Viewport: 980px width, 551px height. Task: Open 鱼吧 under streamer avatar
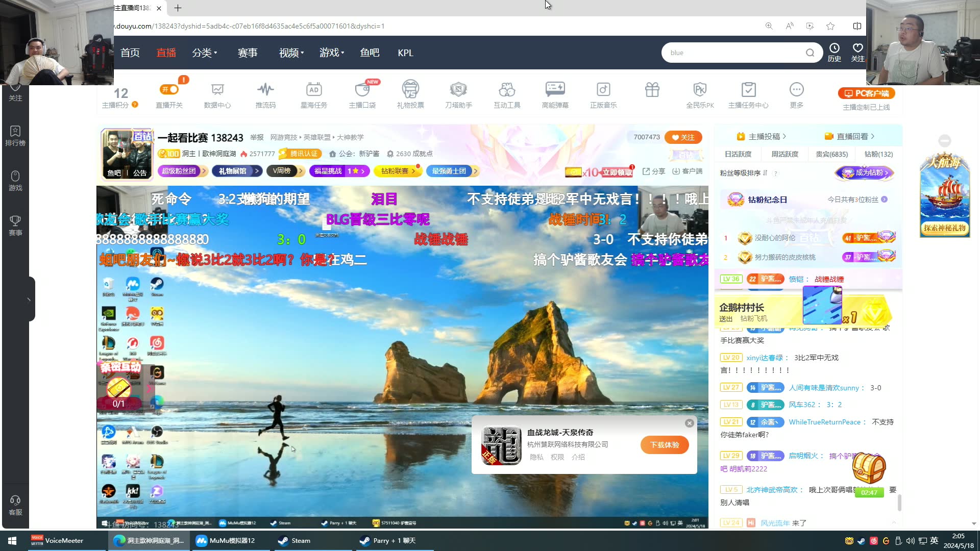coord(114,173)
